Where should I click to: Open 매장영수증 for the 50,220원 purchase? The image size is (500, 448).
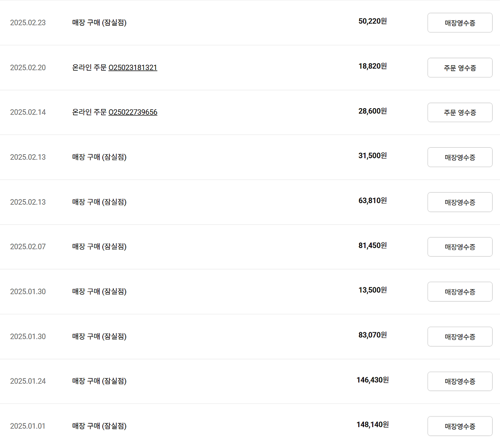tap(460, 23)
